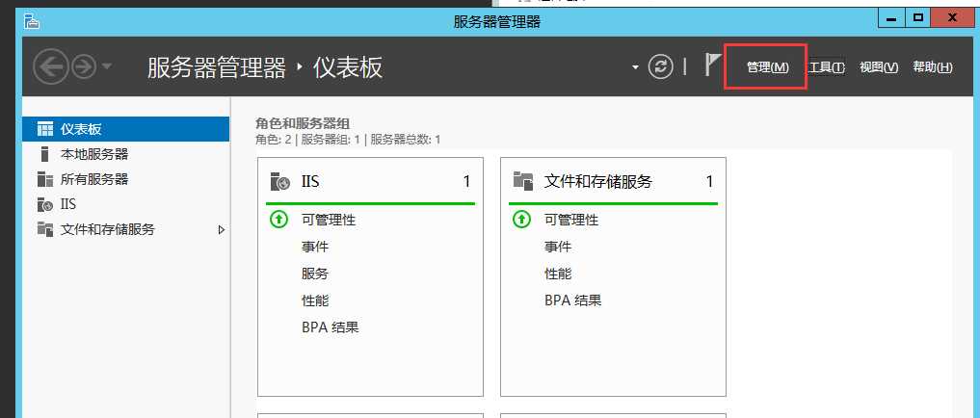Viewport: 980px width, 418px height.
Task: Open the 视图(V) menu
Action: (x=878, y=67)
